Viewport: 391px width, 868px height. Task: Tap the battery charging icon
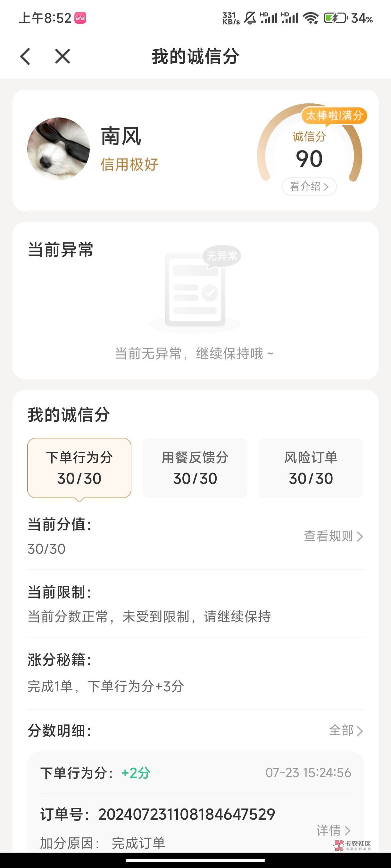point(335,18)
